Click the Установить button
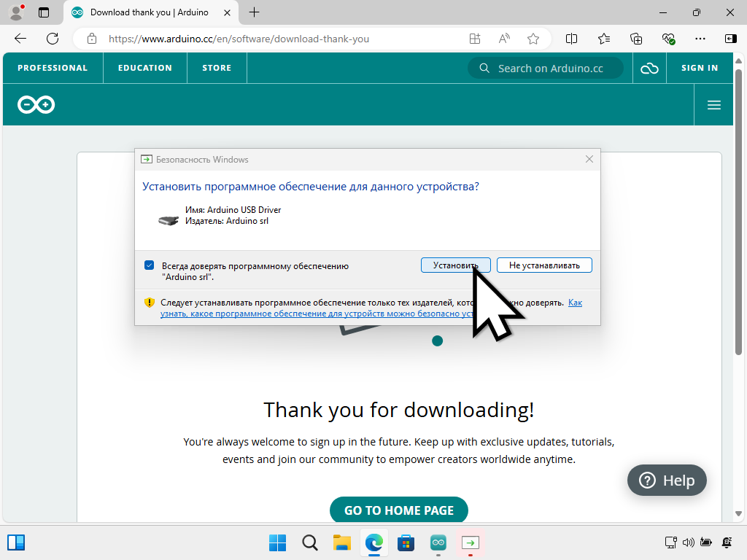The image size is (747, 560). [455, 265]
